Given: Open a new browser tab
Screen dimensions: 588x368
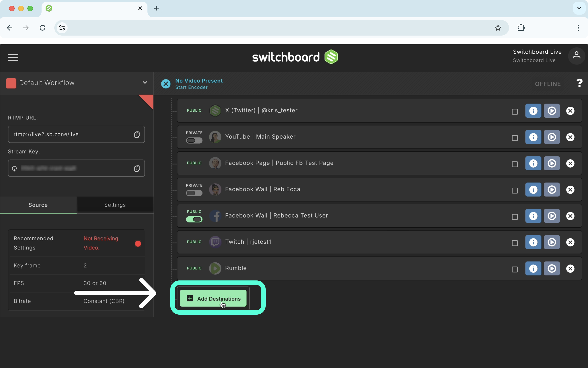Looking at the screenshot, I should (x=157, y=8).
